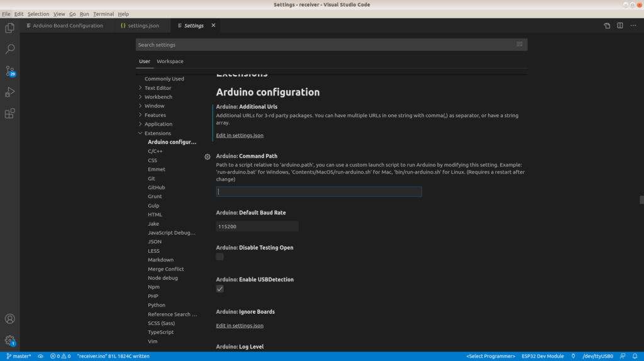
Task: Open the Search view in activity bar
Action: pos(10,49)
